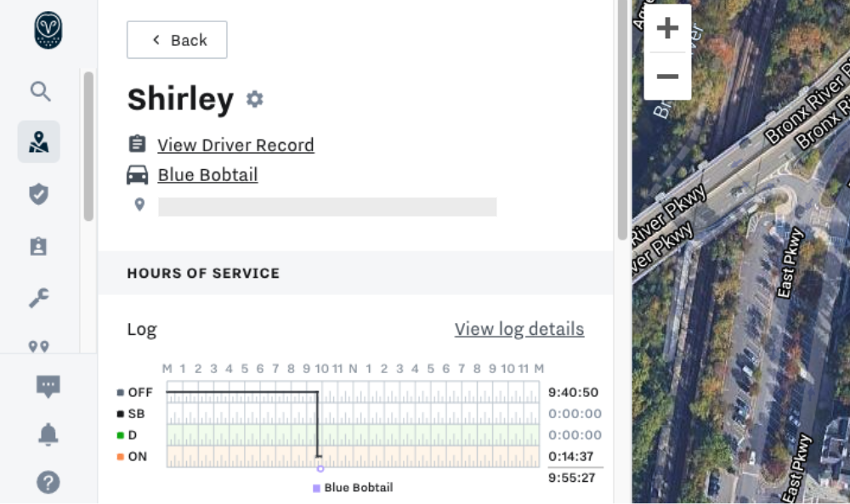
Task: Open driver settings gear next to Shirley
Action: [255, 99]
